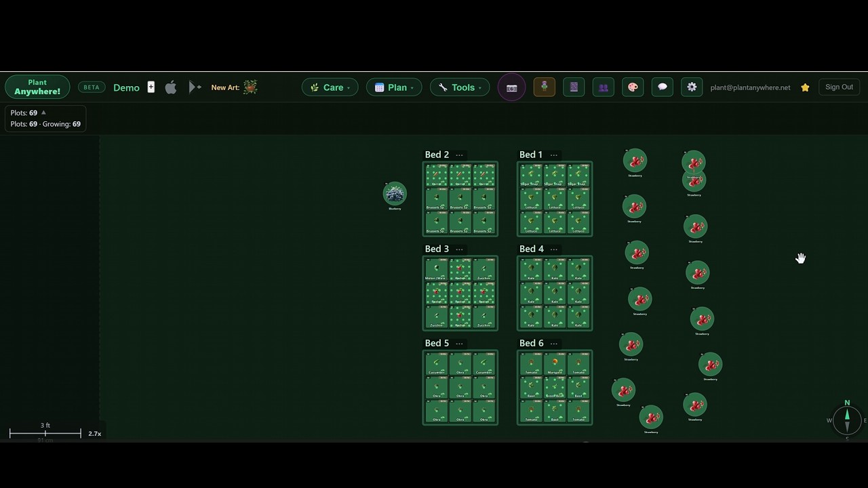
Task: Select the center Kale plot in Bed 4
Action: (555, 293)
